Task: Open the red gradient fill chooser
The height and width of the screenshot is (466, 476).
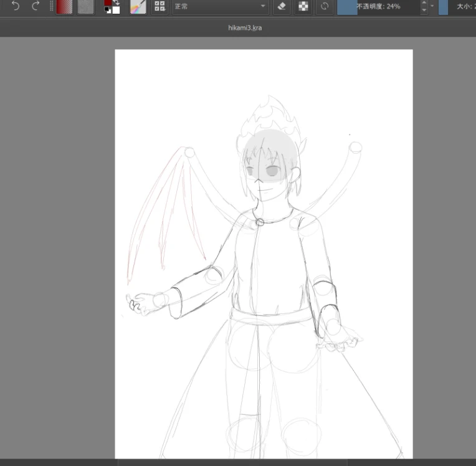Action: tap(64, 7)
